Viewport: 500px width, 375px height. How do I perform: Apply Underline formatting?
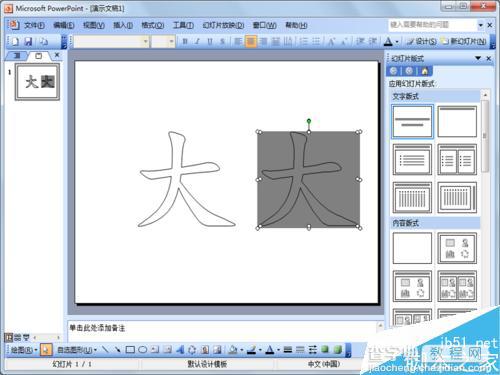pos(210,42)
